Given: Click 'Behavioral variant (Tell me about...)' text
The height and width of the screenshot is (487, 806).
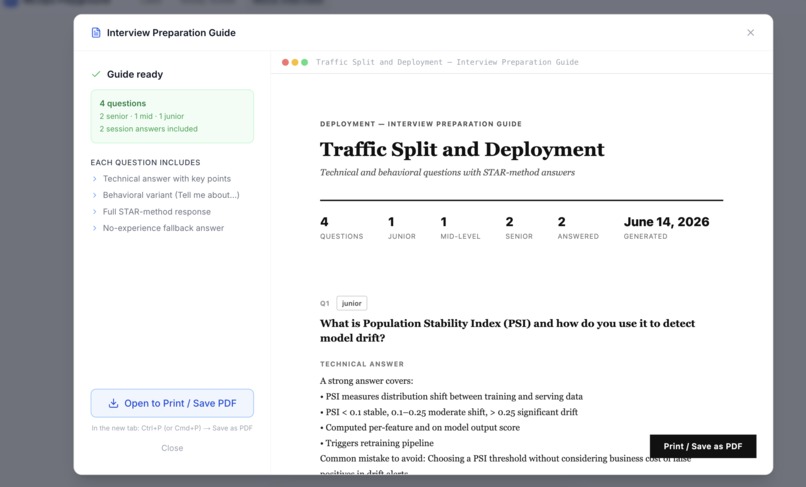Looking at the screenshot, I should coord(171,195).
